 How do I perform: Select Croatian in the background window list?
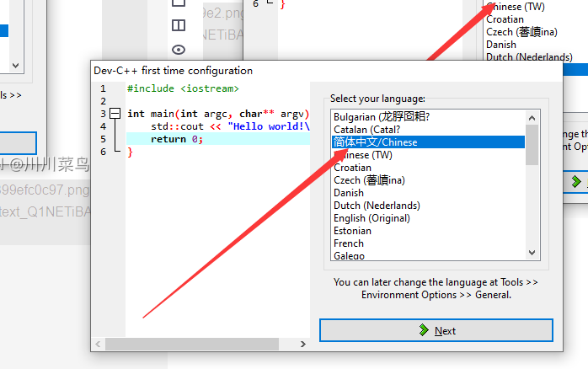[505, 19]
